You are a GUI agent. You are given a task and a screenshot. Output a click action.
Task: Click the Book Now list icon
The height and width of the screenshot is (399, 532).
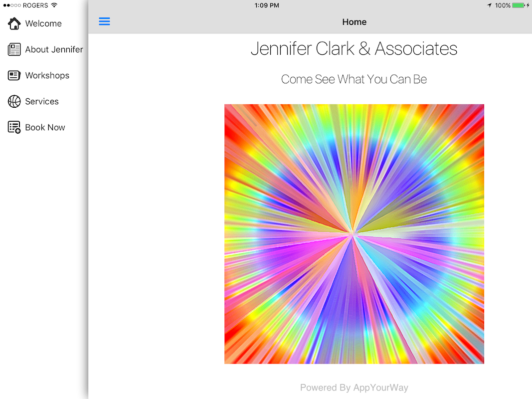14,127
